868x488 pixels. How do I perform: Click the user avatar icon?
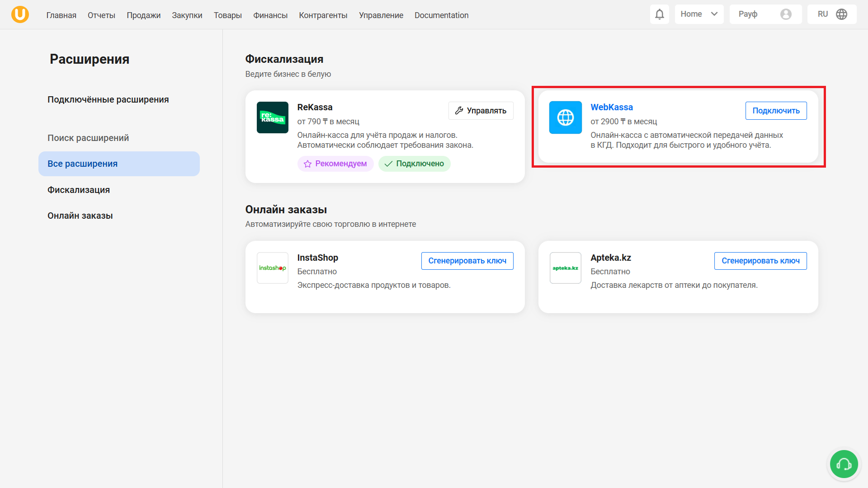click(786, 14)
